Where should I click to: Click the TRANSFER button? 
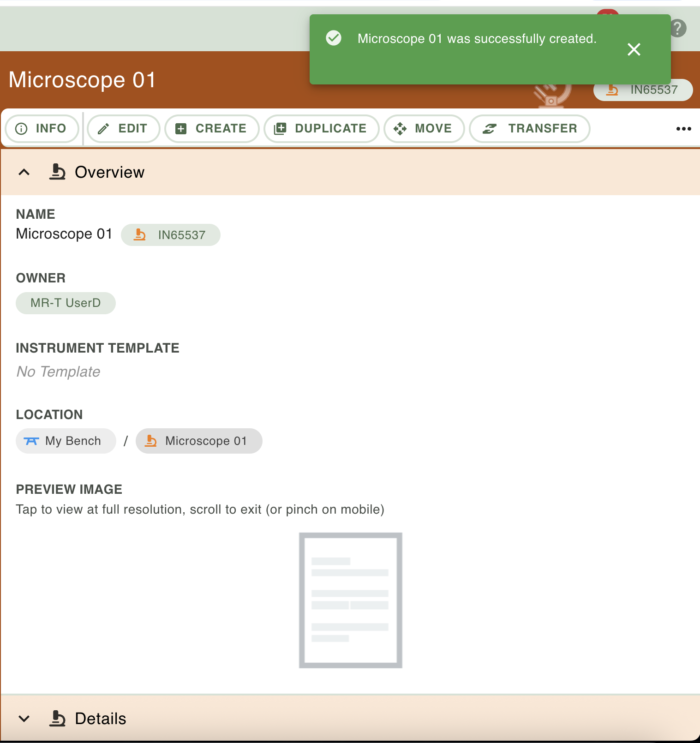(x=530, y=129)
